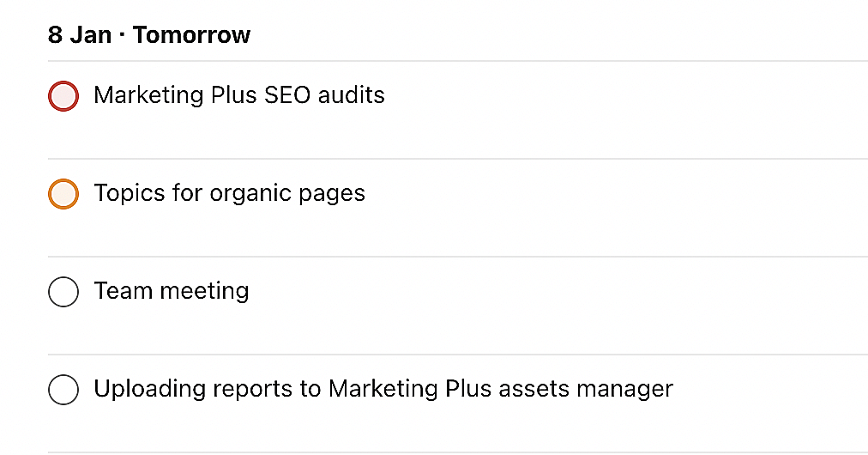Viewport: 868px width, 455px height.
Task: Open the Topics for organic pages task
Action: pyautogui.click(x=229, y=193)
